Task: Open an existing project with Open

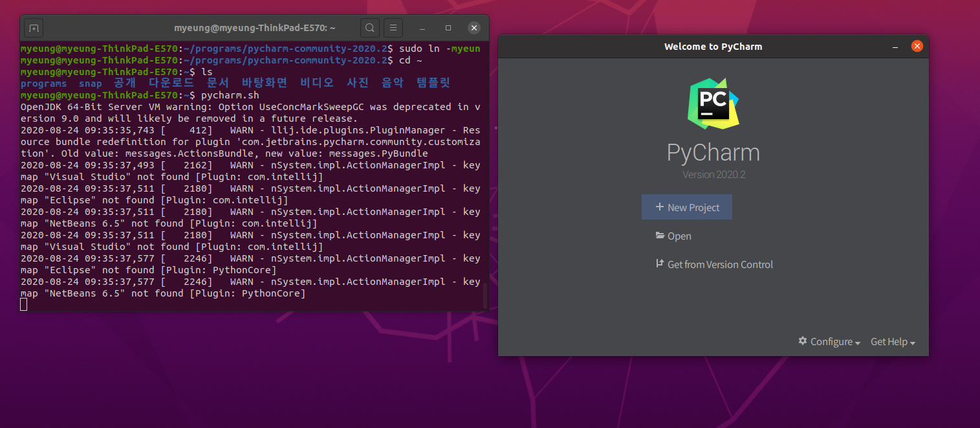Action: 673,236
